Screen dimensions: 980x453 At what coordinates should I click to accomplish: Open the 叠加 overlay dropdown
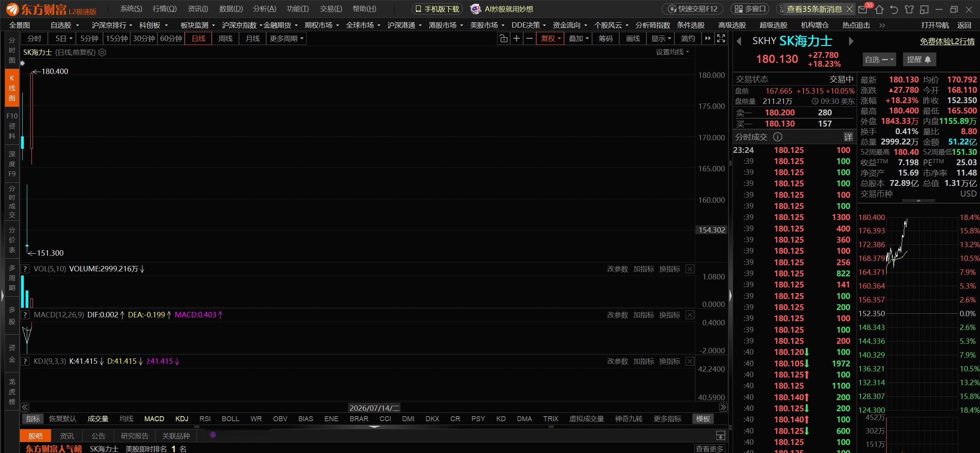pos(578,38)
